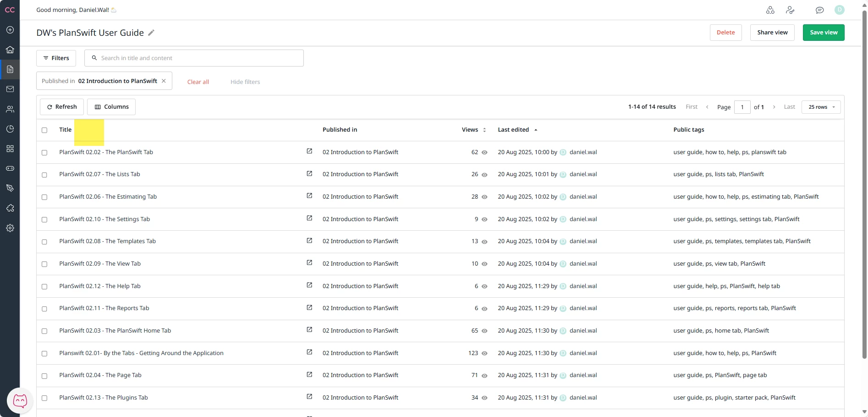Open the puzzle-piece integrations icon in sidebar
The image size is (868, 417).
coord(10,208)
